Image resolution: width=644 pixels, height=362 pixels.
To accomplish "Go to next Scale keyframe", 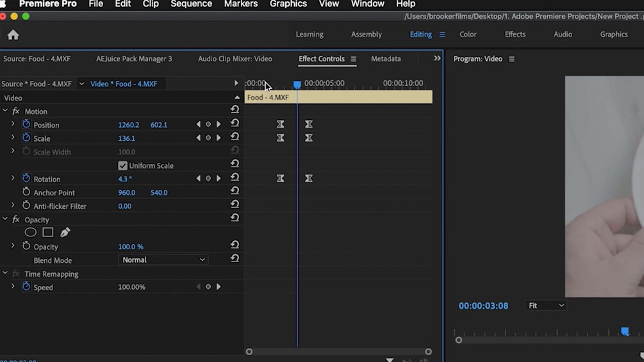I will 219,138.
